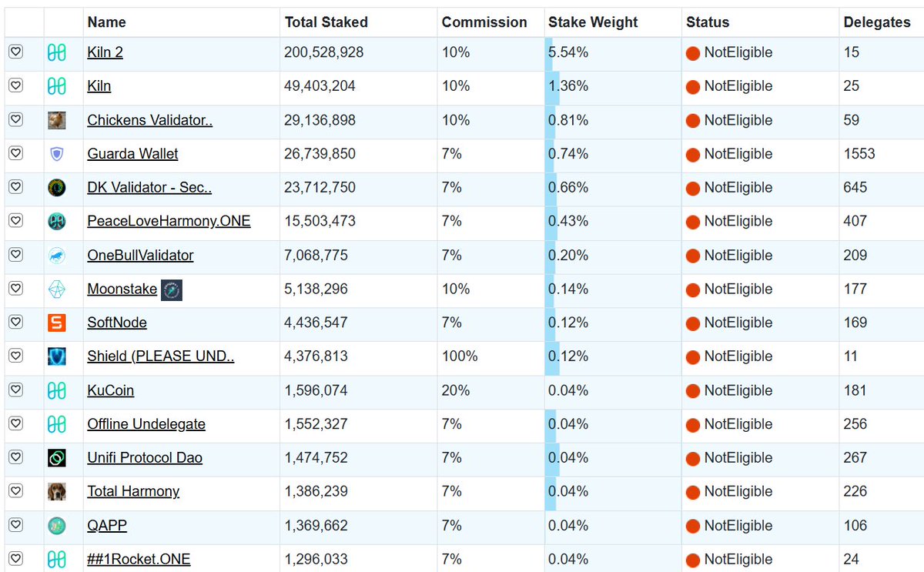Click the ##1Rocket.ONE row logo
Viewport: 924px width, 572px height.
pyautogui.click(x=56, y=559)
